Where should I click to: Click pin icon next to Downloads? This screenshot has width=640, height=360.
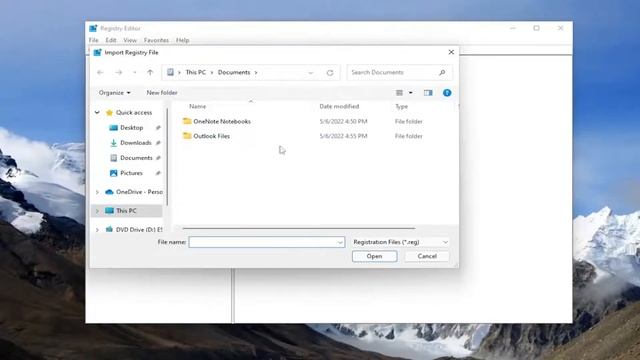click(158, 143)
